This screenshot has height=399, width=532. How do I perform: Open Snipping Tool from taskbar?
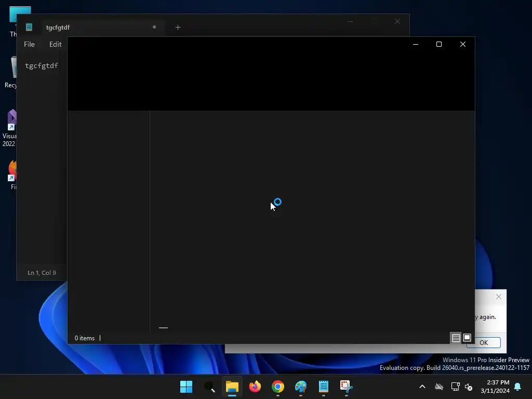347,387
